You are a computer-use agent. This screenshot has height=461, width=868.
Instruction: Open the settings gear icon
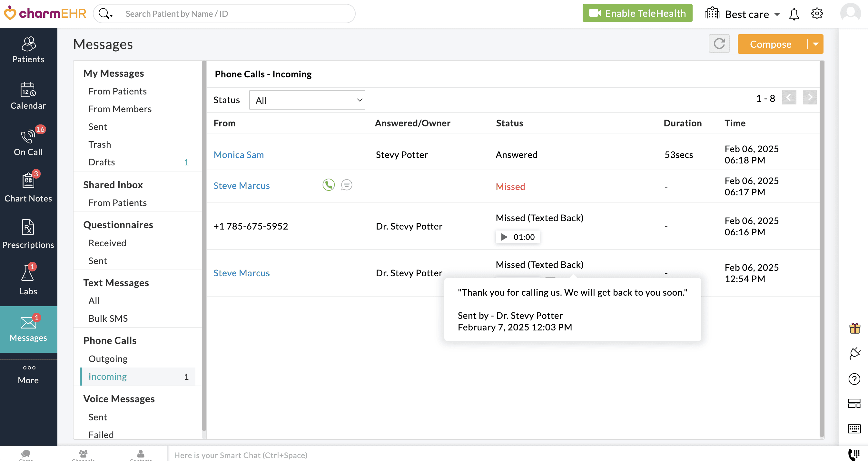click(x=817, y=14)
